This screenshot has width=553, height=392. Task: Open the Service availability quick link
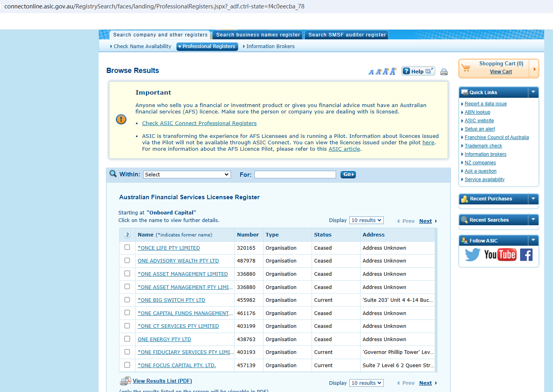coord(484,180)
